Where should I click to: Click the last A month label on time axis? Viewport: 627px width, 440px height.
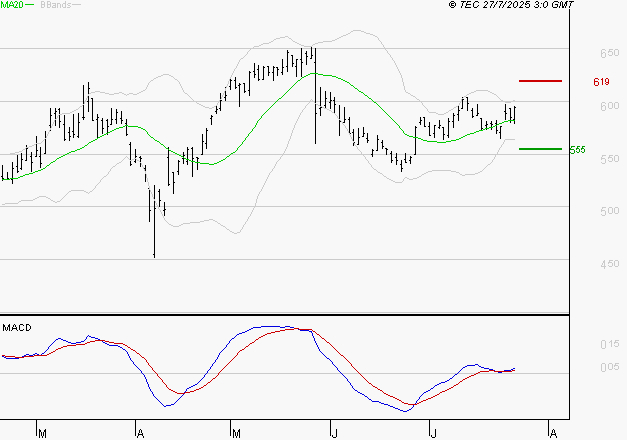pyautogui.click(x=553, y=434)
